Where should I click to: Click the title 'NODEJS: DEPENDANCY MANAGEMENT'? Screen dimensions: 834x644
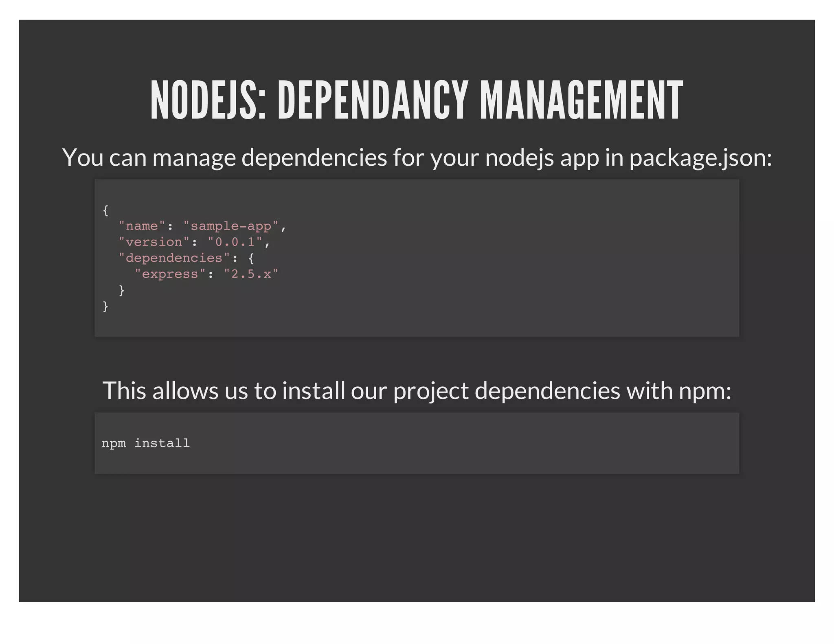(x=417, y=101)
